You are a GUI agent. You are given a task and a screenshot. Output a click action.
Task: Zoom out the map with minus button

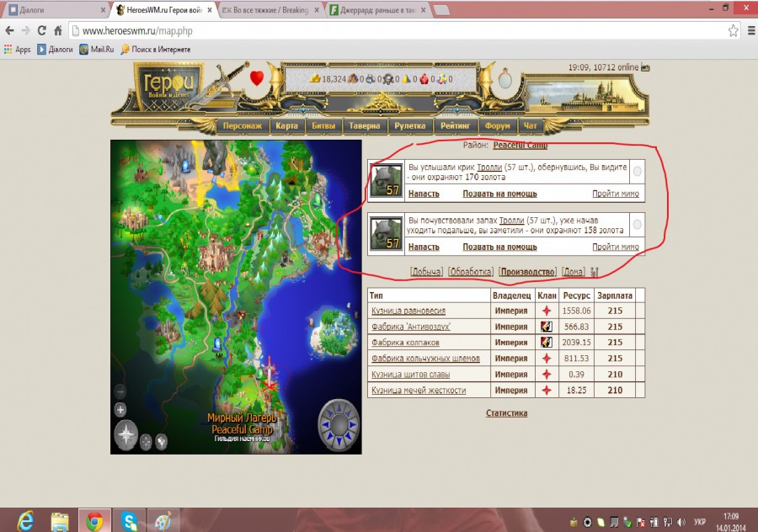pyautogui.click(x=120, y=391)
